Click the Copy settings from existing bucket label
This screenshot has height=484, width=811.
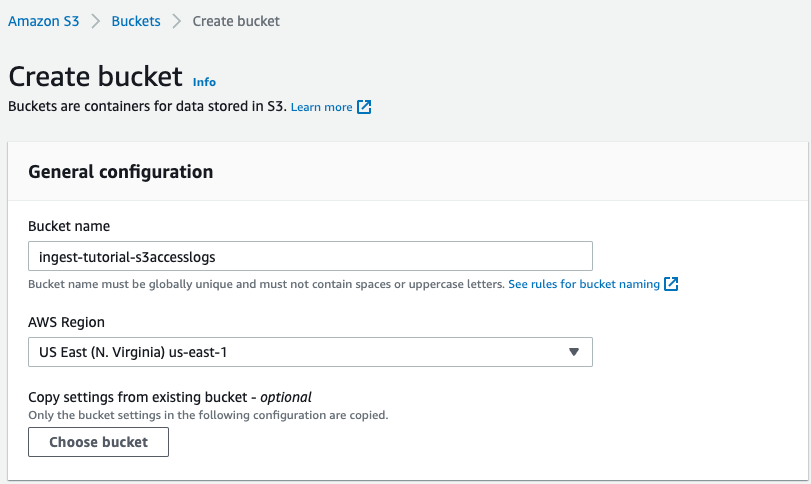tap(171, 397)
